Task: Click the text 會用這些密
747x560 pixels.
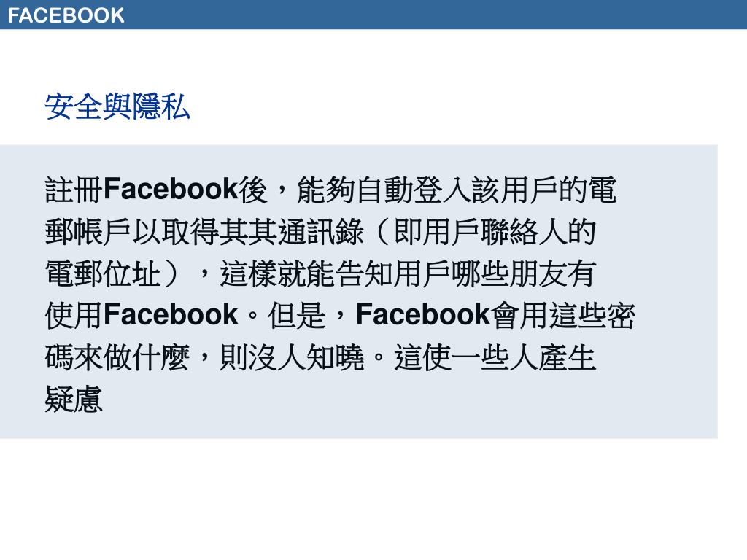Action: [562, 315]
